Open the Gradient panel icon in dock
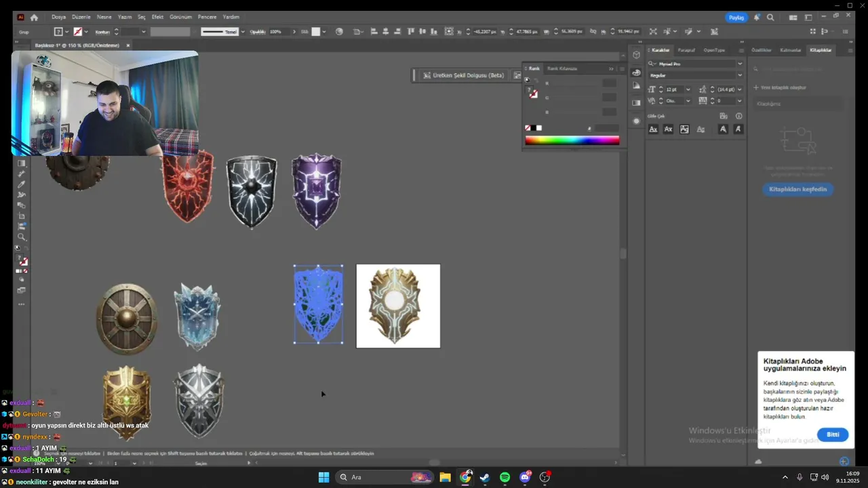Viewport: 868px width, 488px height. coord(636,102)
